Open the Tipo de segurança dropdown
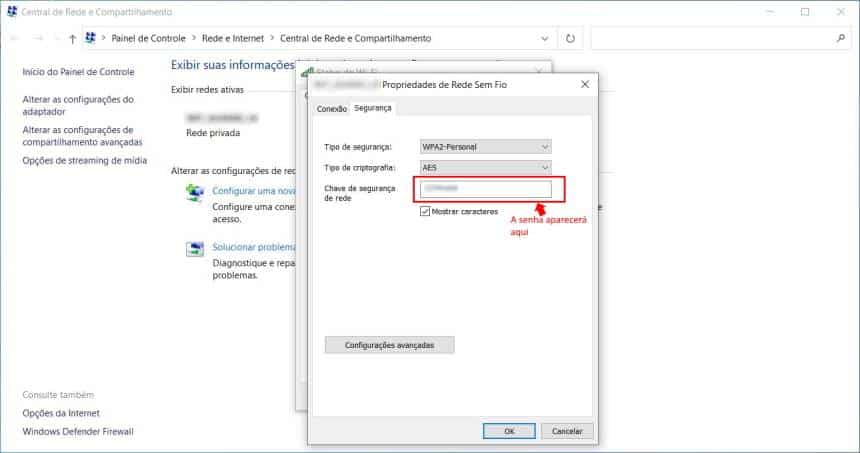 [x=486, y=146]
